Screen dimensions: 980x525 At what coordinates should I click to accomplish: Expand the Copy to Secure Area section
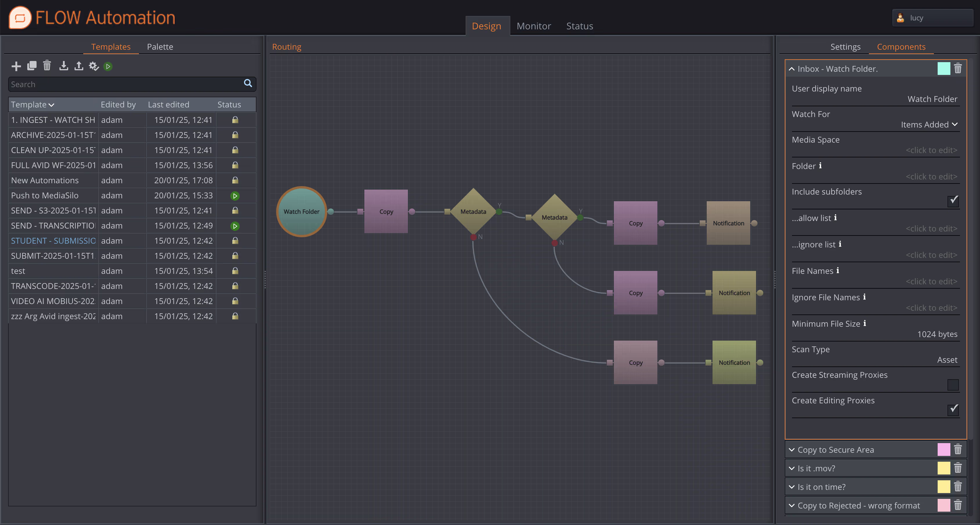tap(792, 450)
